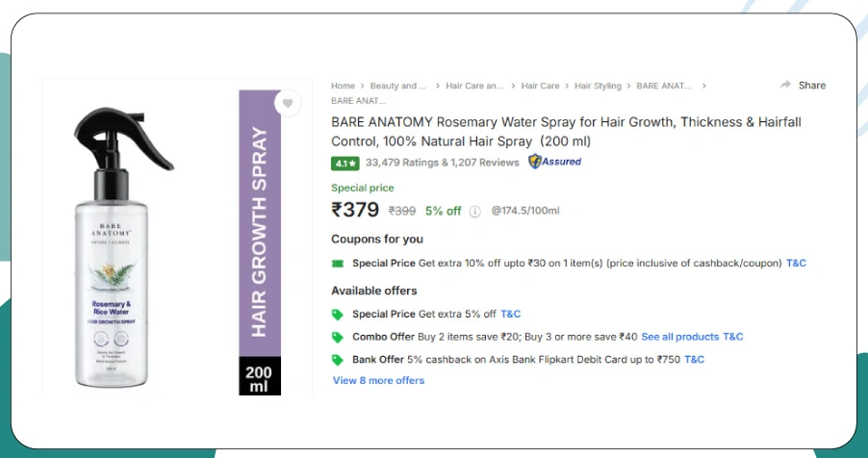Viewport: 868px width, 458px height.
Task: Click the green coupon icon beside Special Price
Action: (x=338, y=263)
